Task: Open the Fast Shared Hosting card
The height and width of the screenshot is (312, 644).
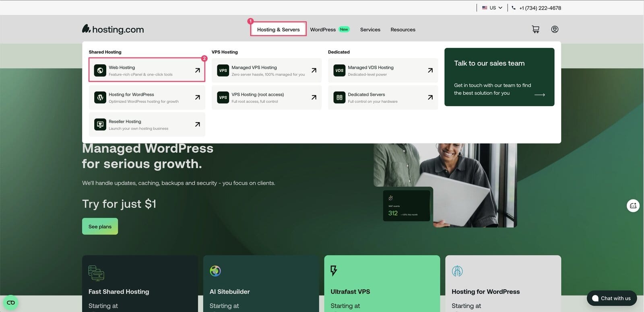Action: (x=140, y=283)
